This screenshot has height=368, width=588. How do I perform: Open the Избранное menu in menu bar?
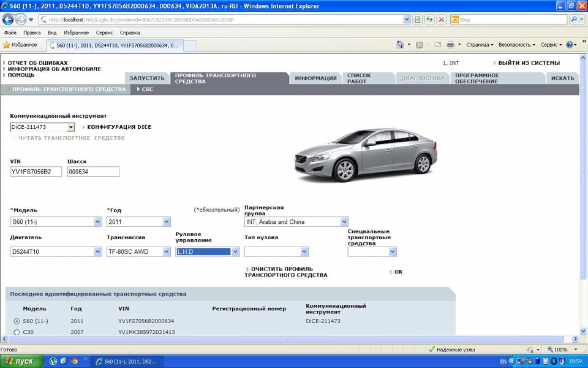click(x=76, y=33)
